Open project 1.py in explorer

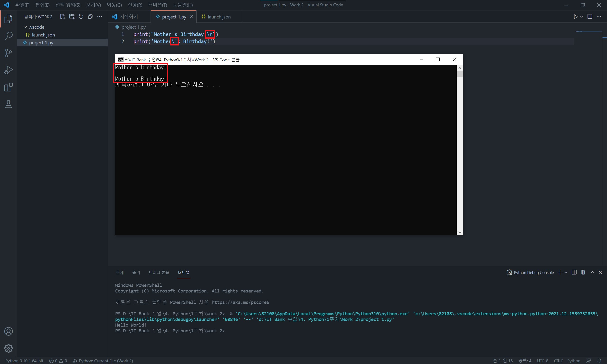click(x=41, y=43)
